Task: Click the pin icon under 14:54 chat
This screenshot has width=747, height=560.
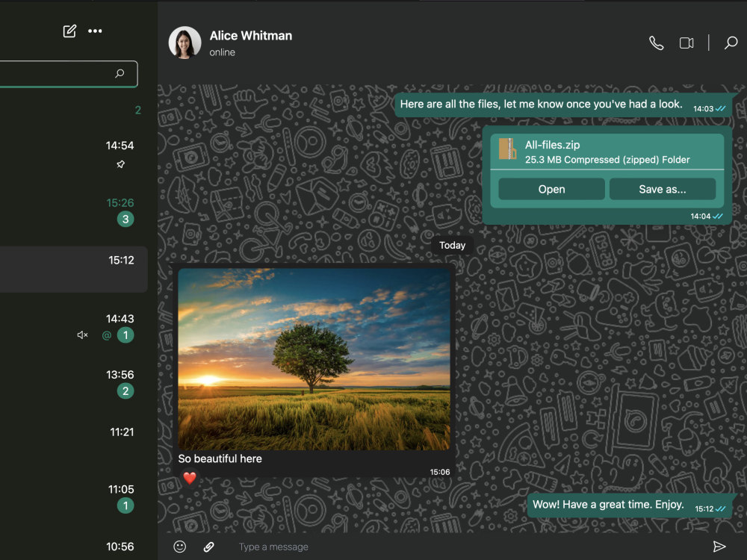Action: [x=120, y=164]
